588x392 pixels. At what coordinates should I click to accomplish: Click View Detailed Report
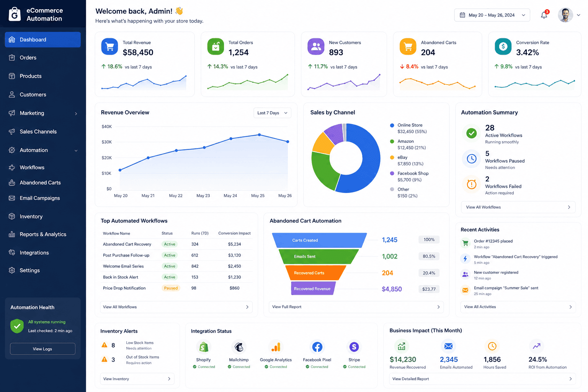click(x=483, y=379)
